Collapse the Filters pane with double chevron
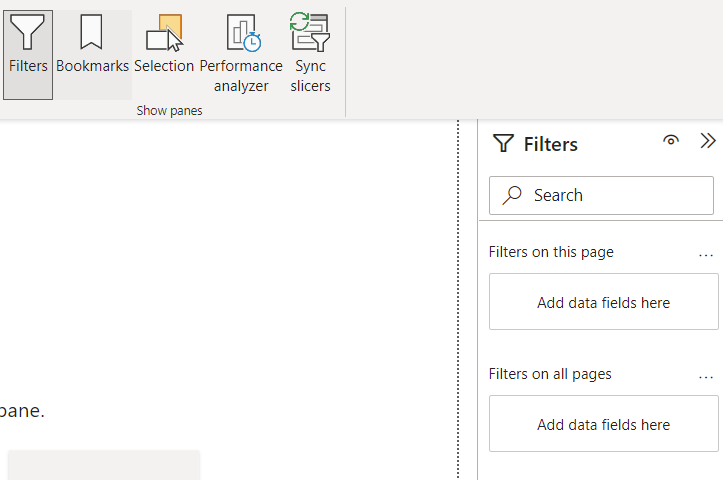 (x=708, y=141)
